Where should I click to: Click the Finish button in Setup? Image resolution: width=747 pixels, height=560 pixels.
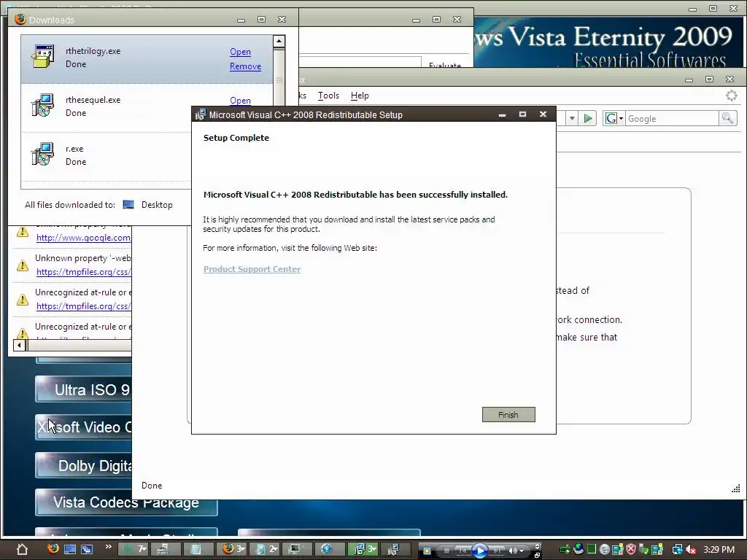[508, 415]
